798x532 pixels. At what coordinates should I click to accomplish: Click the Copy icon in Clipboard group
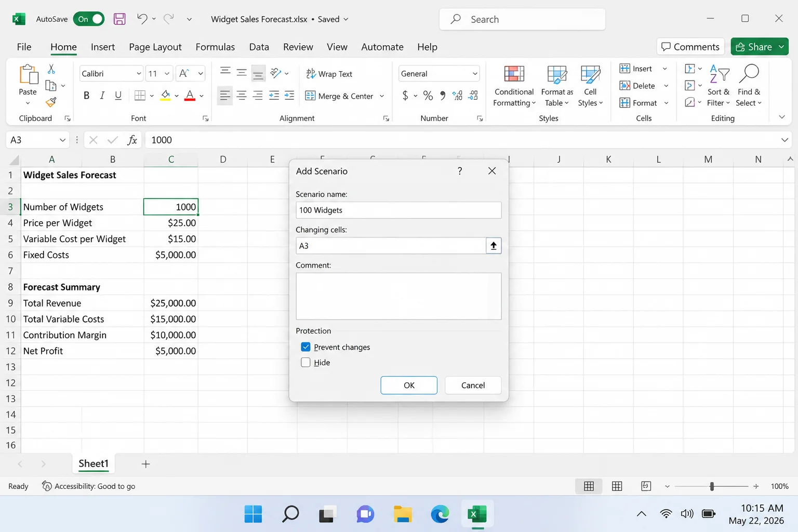51,85
